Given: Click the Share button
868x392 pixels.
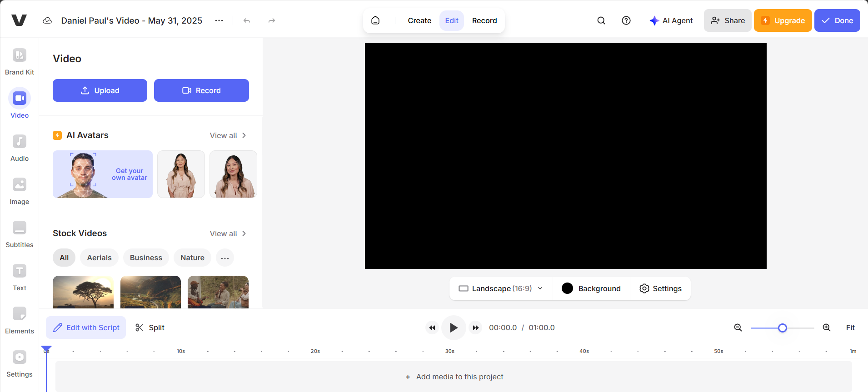Looking at the screenshot, I should pos(728,20).
